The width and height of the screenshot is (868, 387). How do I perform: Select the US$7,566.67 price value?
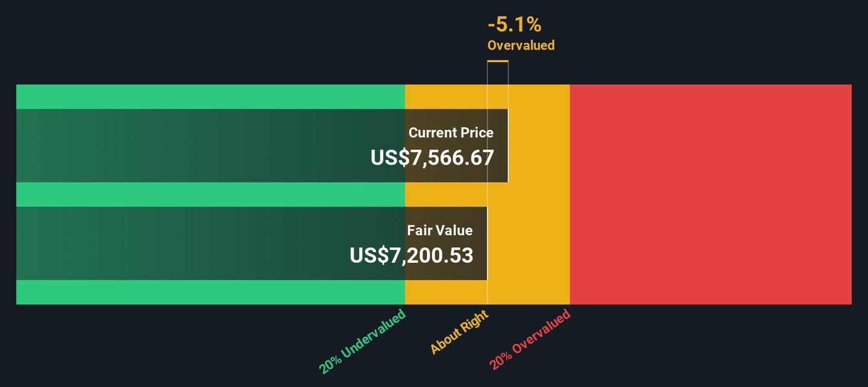point(432,158)
